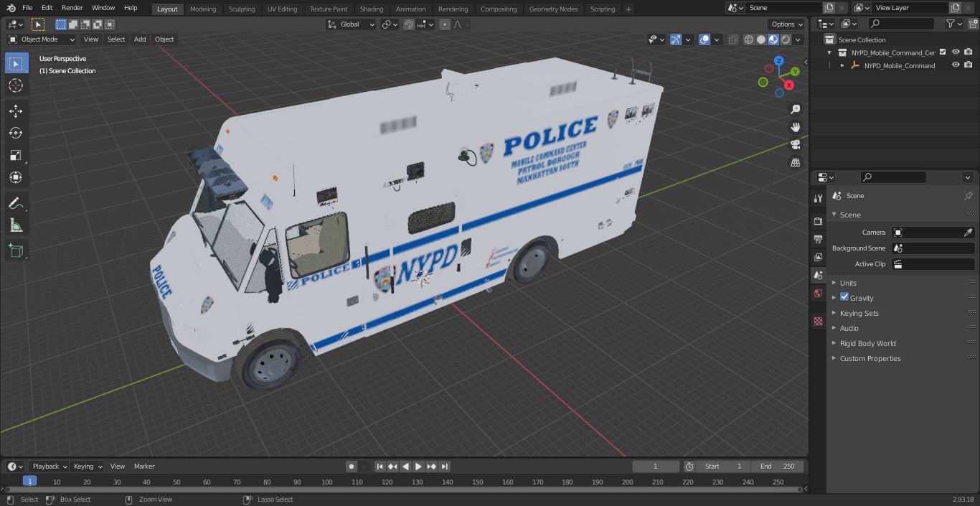This screenshot has width=980, height=506.
Task: Choose the Move tool
Action: [16, 111]
